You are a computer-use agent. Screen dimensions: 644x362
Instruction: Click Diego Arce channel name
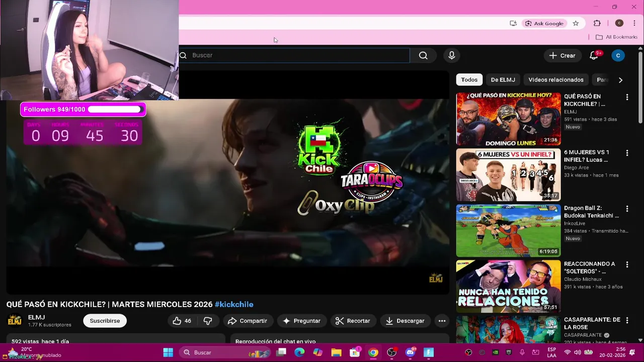[576, 167]
